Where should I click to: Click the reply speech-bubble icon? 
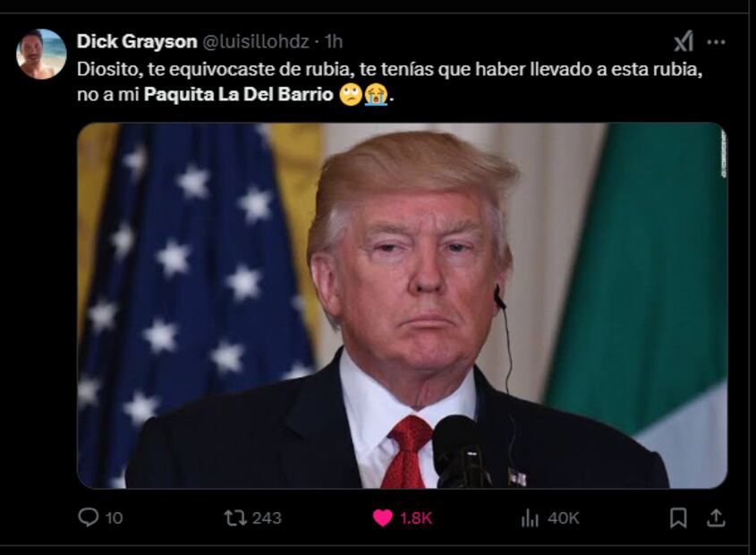(x=89, y=517)
